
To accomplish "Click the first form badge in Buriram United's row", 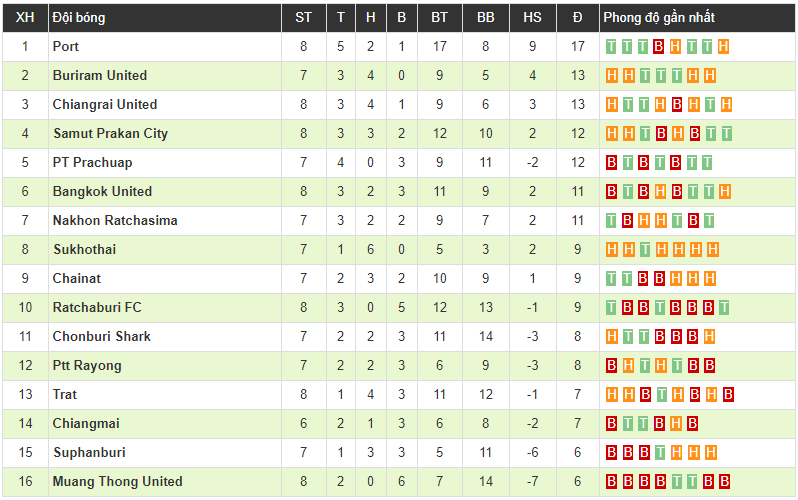I will pyautogui.click(x=612, y=75).
